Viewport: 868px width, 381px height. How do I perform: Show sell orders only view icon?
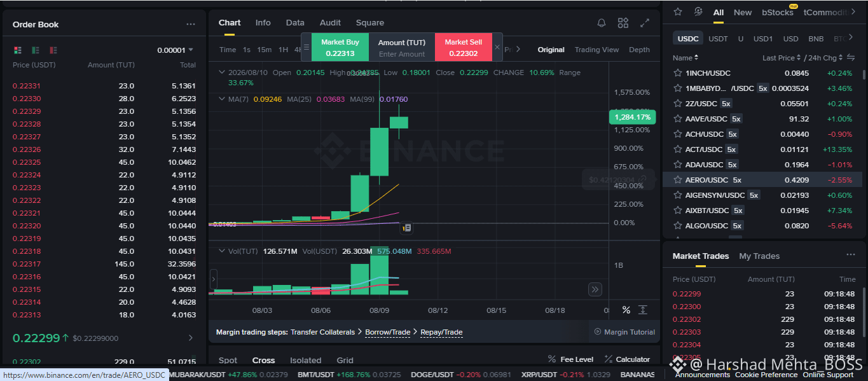coord(53,50)
